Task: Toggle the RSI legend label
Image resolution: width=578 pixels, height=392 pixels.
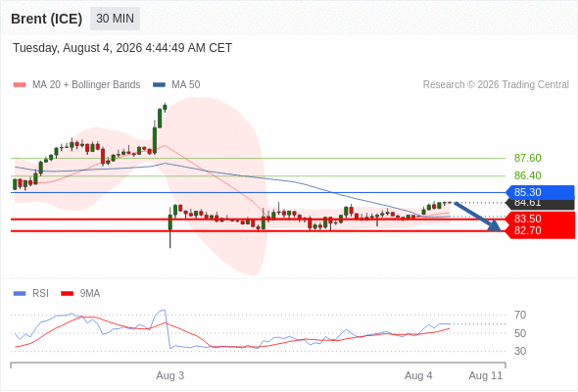Action: coord(40,294)
